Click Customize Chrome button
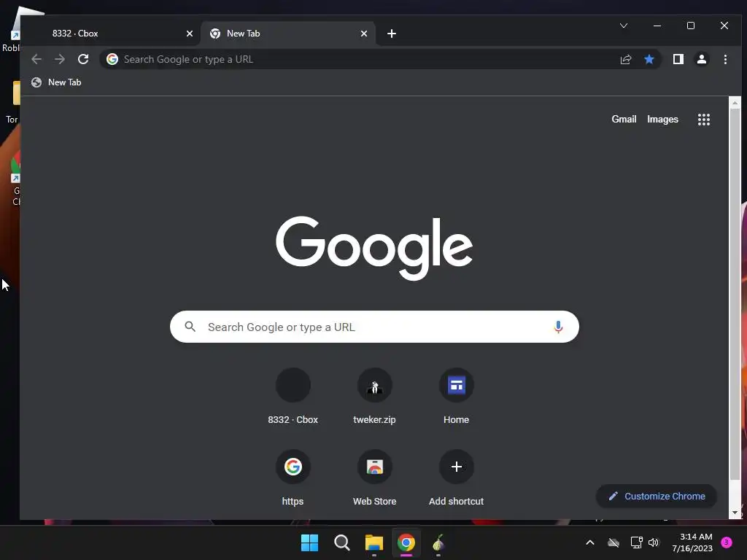747x560 pixels. point(657,496)
